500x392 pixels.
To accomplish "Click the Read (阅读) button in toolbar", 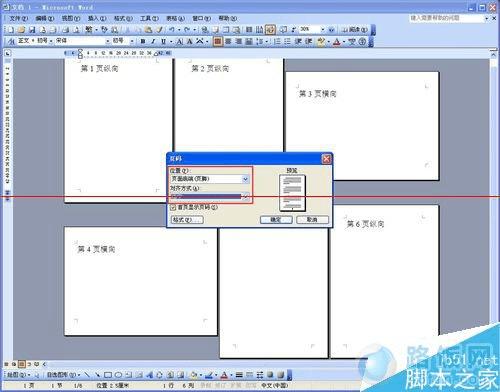I will click(x=355, y=30).
